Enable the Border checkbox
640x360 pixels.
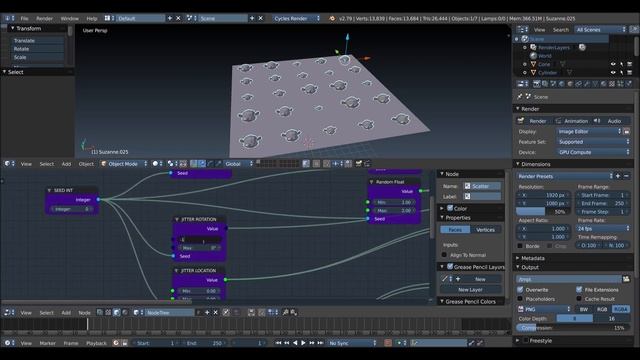[520, 246]
